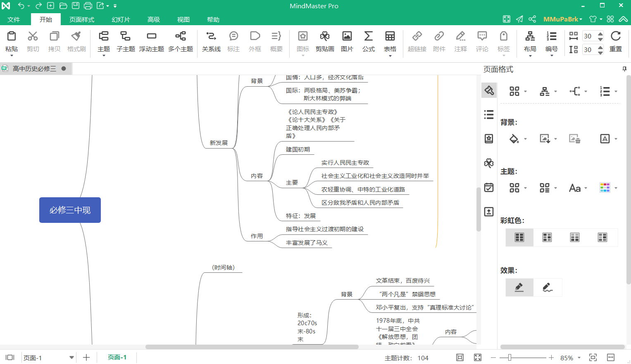Viewport: 631px width, 364px height.
Task: Open the Help (帮助) tab
Action: pos(213,19)
